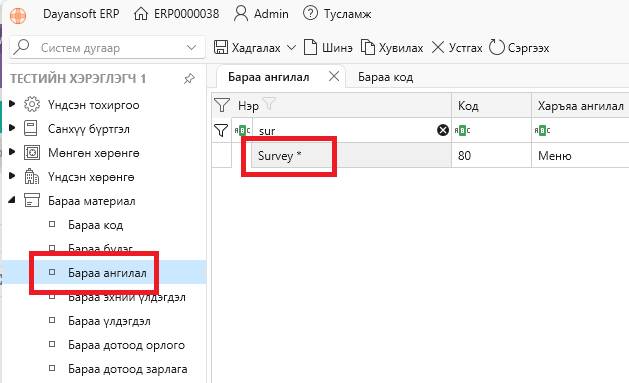Click the Үндсэн хөрөнгө building icon
The width and height of the screenshot is (629, 383).
click(x=32, y=176)
